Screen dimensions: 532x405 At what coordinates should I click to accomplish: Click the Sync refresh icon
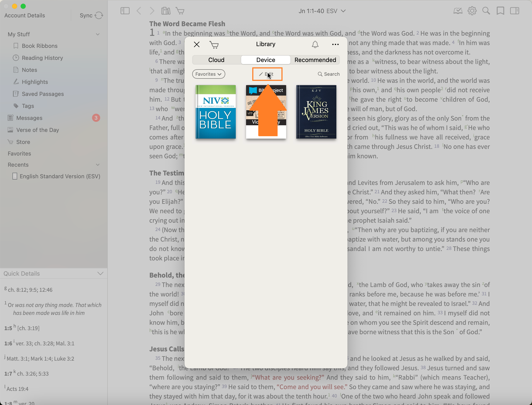[99, 15]
